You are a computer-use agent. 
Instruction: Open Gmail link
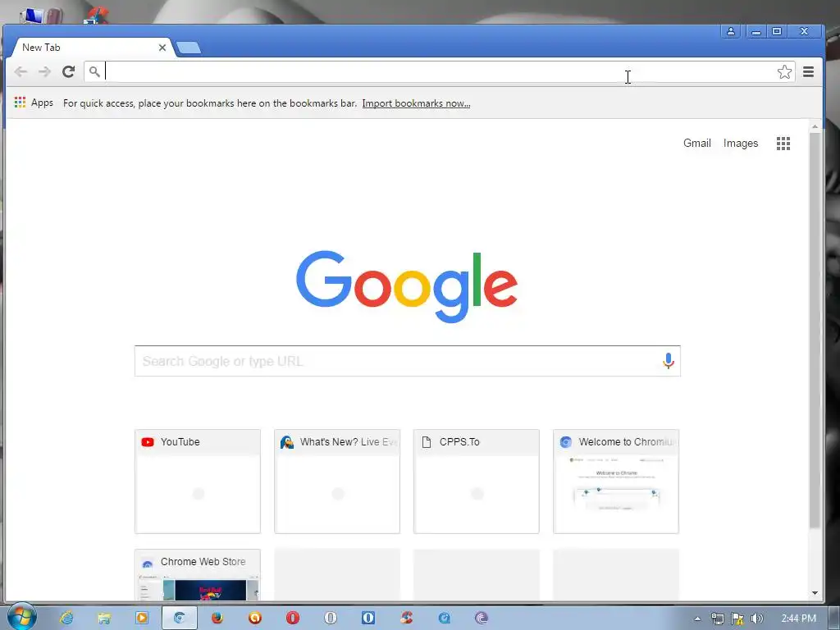tap(697, 143)
